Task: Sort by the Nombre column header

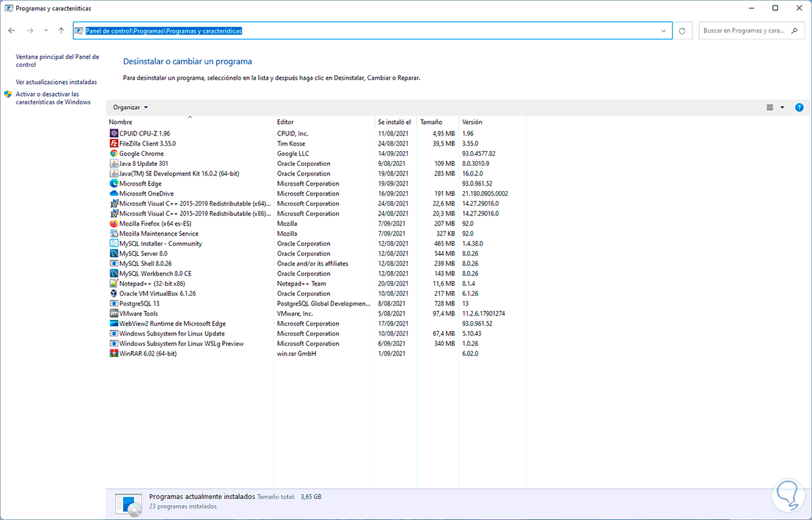Action: (x=190, y=122)
